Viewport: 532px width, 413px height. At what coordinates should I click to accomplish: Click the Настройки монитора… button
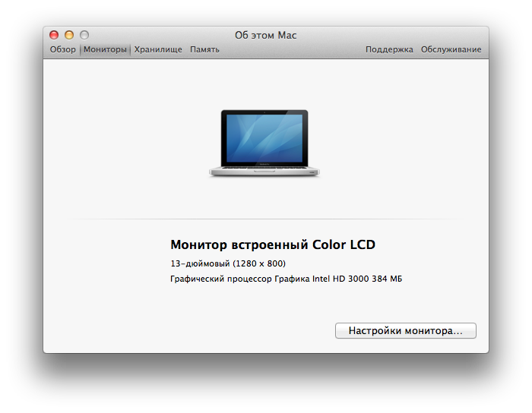405,330
